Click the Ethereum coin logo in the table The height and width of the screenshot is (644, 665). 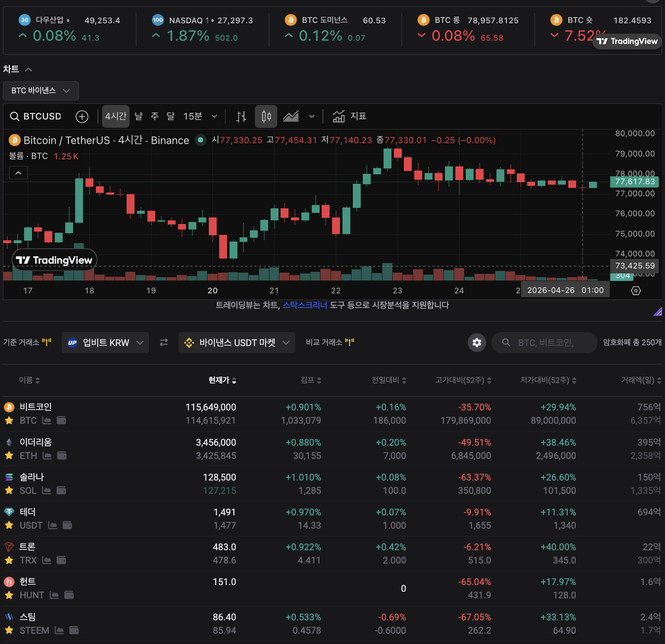pos(9,442)
